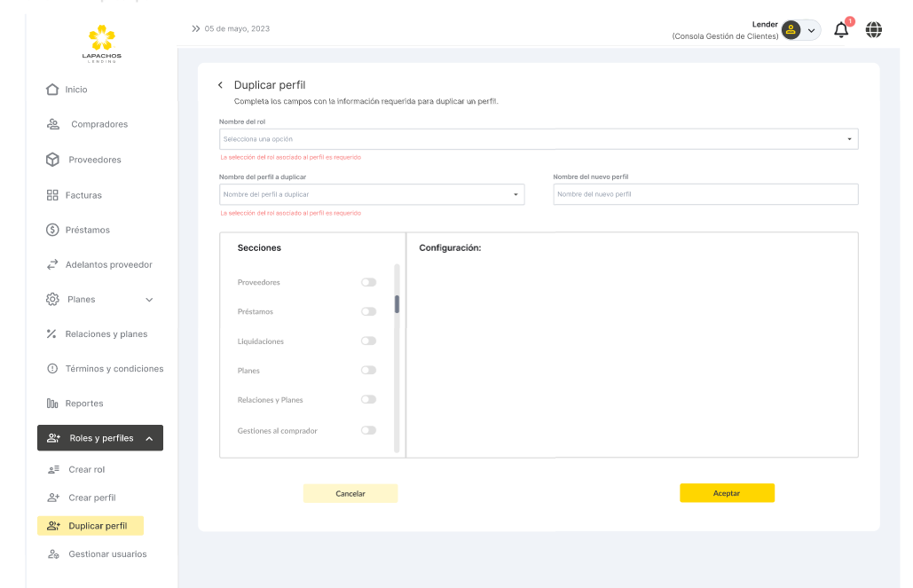This screenshot has height=588, width=913.
Task: Enable the Proveedores section toggle
Action: [368, 282]
